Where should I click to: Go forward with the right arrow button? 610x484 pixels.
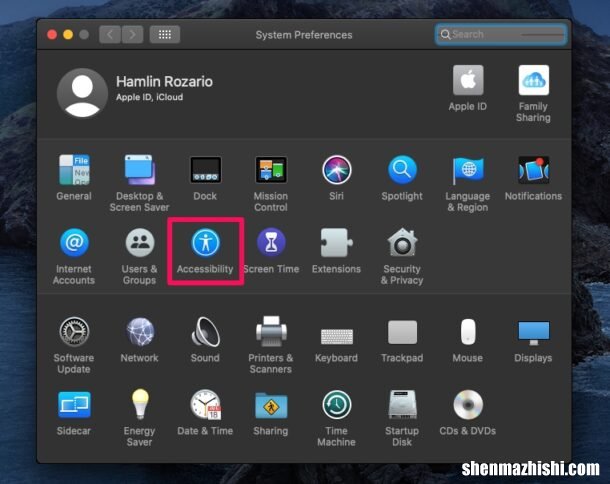click(132, 35)
